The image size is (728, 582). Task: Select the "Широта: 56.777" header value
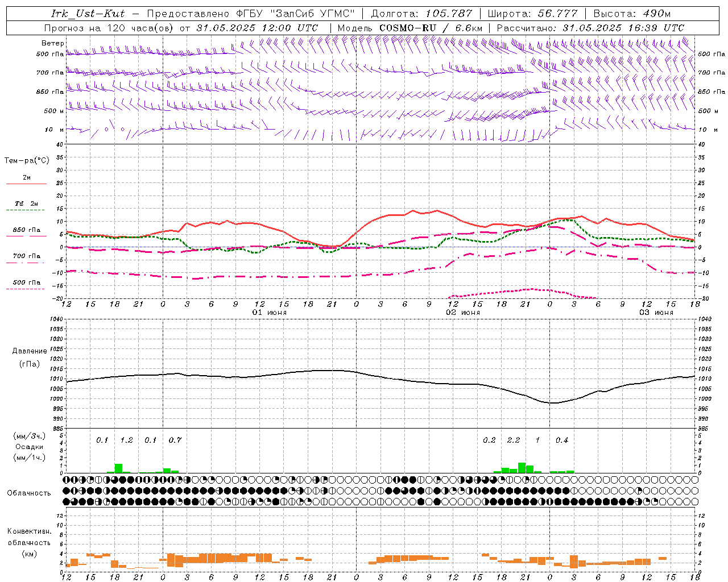pos(532,14)
